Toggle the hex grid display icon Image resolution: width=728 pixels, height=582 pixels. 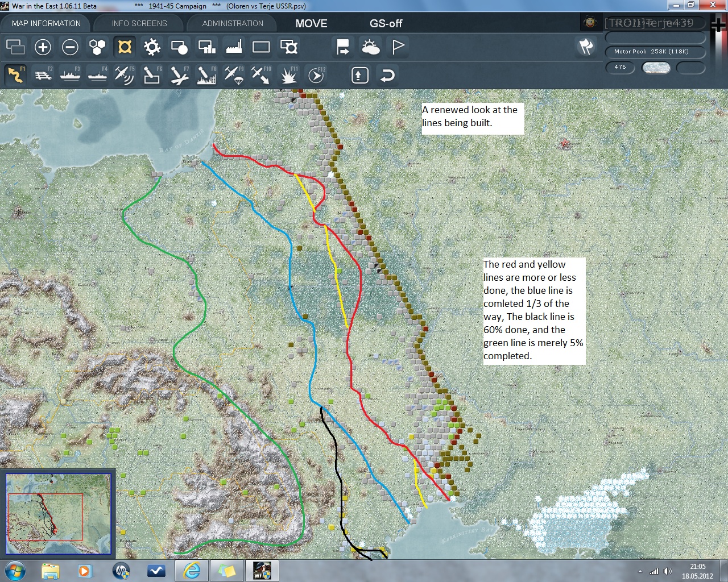pyautogui.click(x=97, y=47)
